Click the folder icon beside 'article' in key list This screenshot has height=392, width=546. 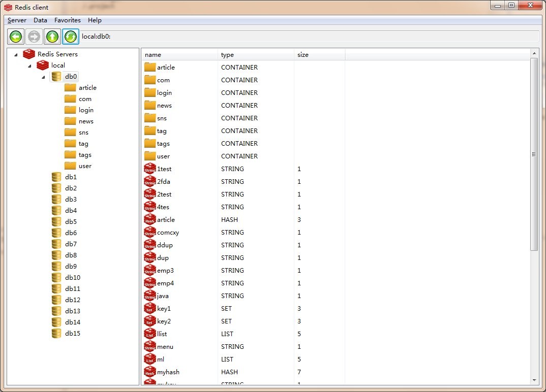coord(149,67)
